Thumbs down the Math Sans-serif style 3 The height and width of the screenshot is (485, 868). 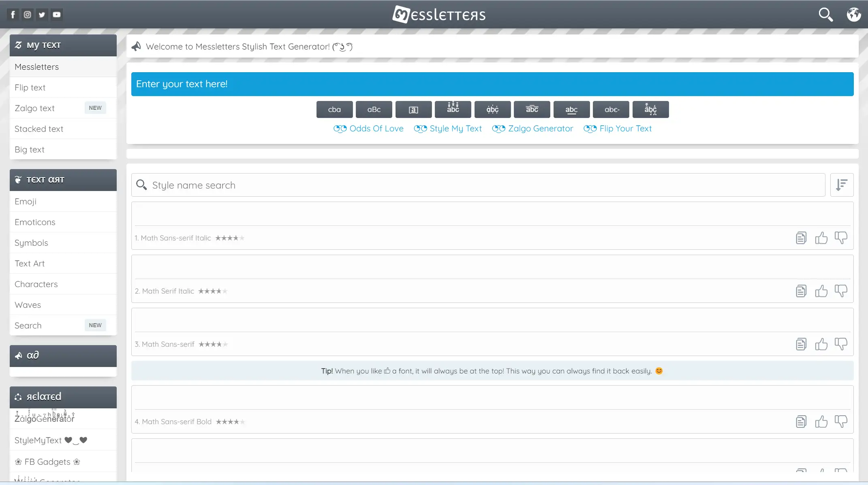pos(841,344)
